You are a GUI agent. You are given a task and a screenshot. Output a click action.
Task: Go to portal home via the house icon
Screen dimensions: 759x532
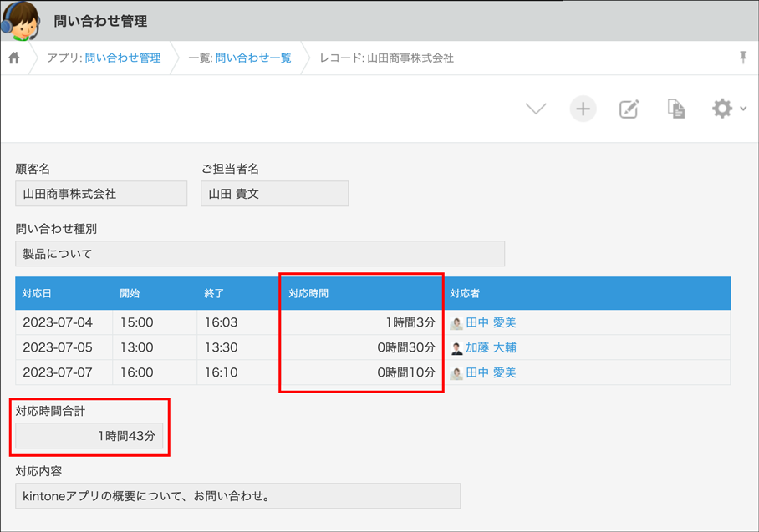(13, 58)
